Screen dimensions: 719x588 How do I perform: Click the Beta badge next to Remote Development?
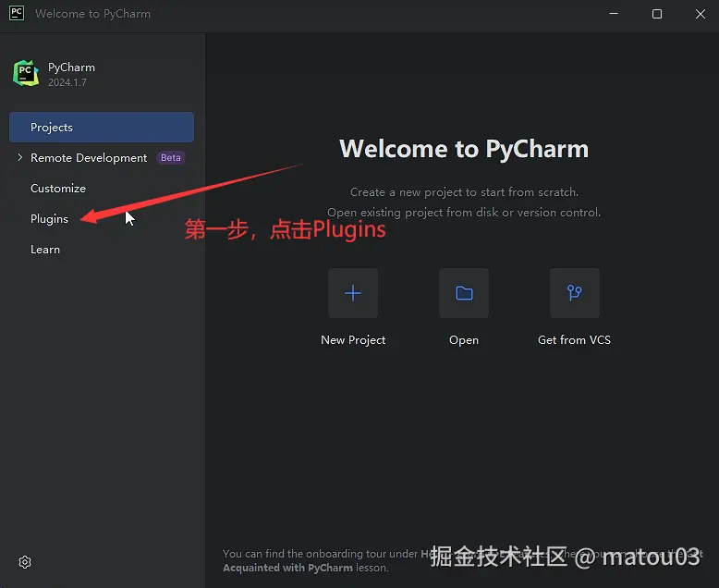tap(171, 157)
